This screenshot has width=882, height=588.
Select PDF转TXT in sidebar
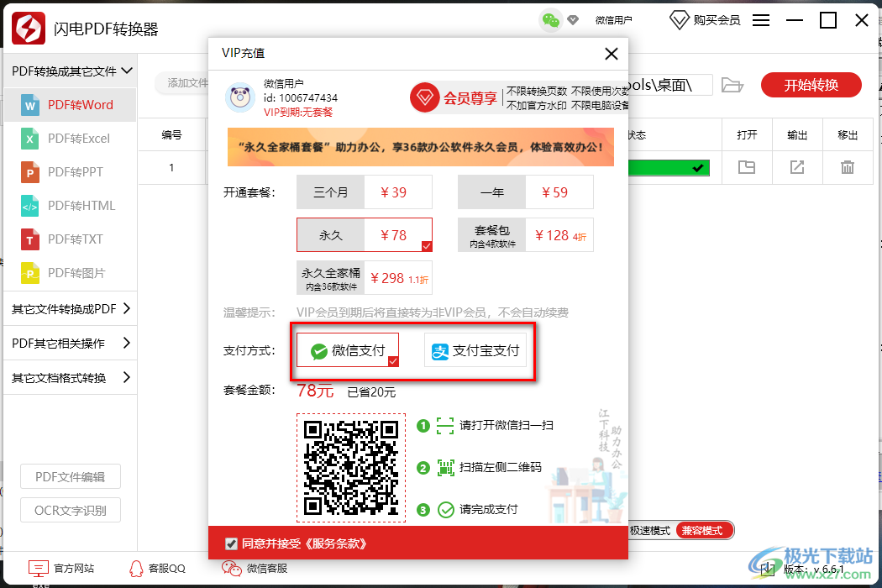pyautogui.click(x=71, y=239)
